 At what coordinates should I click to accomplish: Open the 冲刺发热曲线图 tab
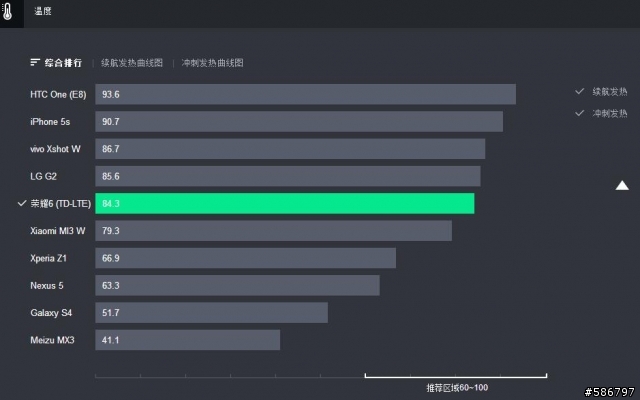pos(212,62)
